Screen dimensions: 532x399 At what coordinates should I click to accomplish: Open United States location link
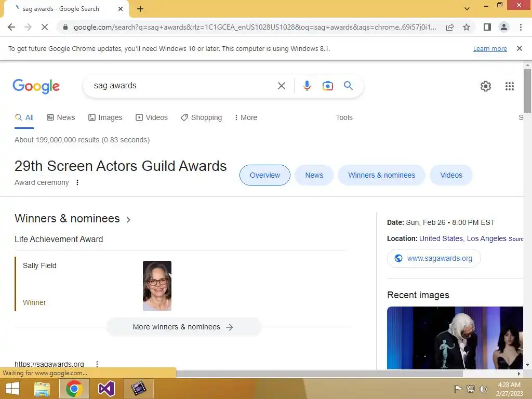(441, 238)
